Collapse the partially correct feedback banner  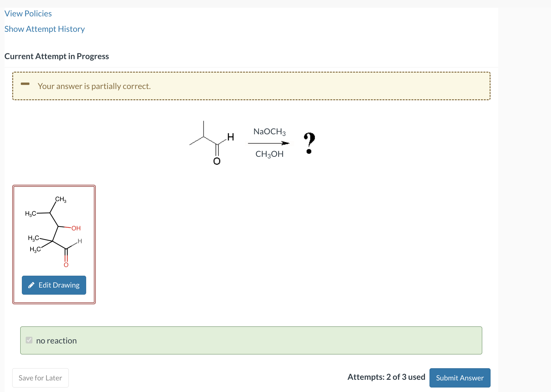point(25,84)
